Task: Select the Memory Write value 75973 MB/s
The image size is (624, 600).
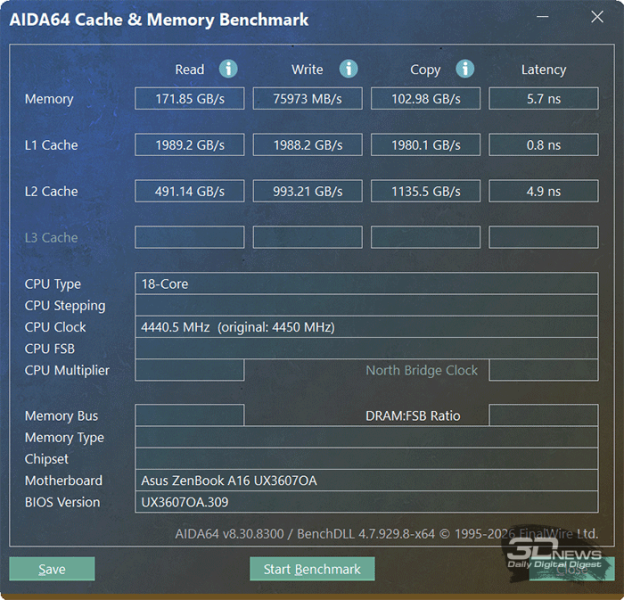Action: (x=308, y=98)
